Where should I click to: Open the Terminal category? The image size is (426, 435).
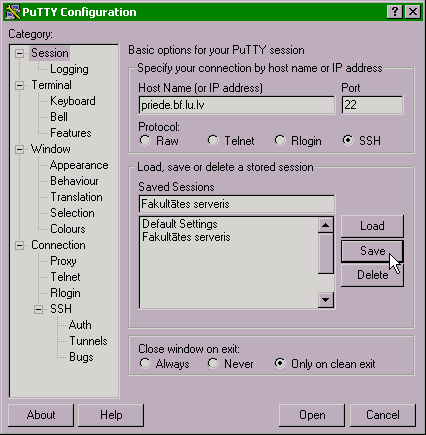[51, 85]
